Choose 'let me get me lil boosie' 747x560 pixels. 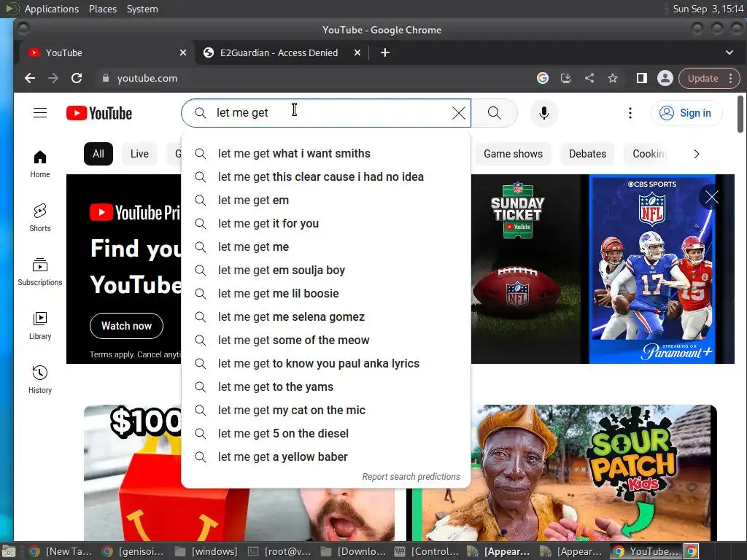[x=326, y=293]
